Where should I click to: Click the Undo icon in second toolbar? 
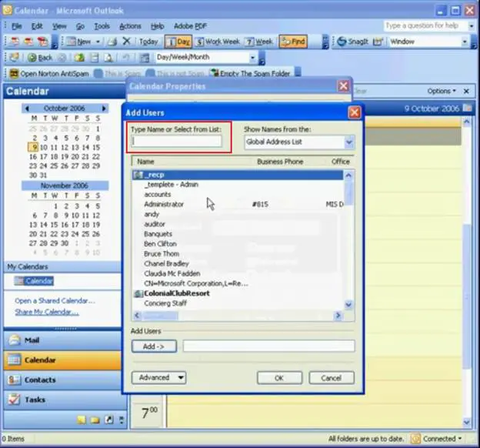coord(126,57)
